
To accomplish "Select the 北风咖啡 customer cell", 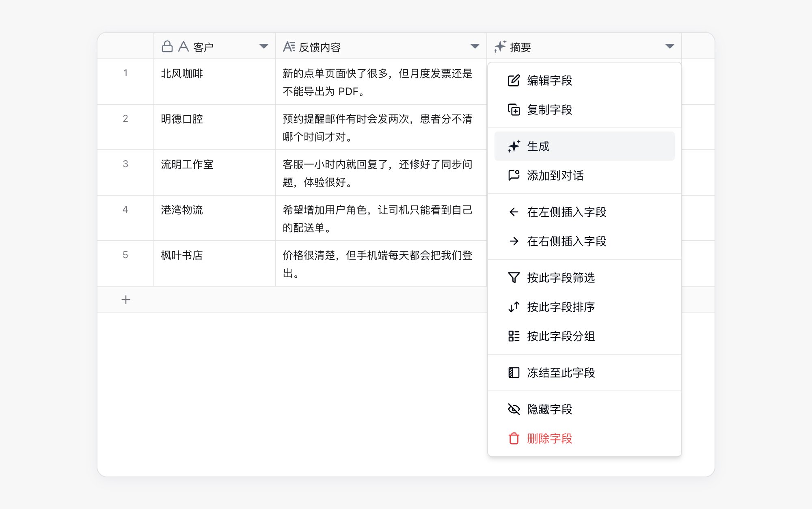I will (215, 82).
